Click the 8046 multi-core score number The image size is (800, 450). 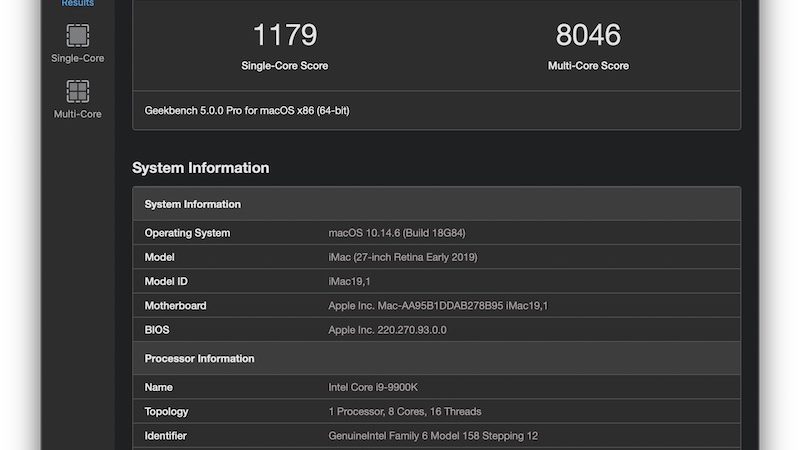(588, 35)
